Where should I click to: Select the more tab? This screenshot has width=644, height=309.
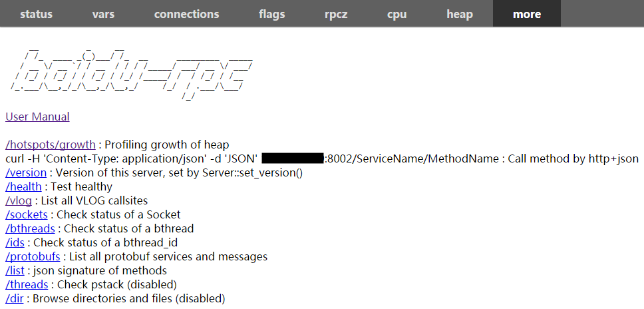pyautogui.click(x=527, y=14)
